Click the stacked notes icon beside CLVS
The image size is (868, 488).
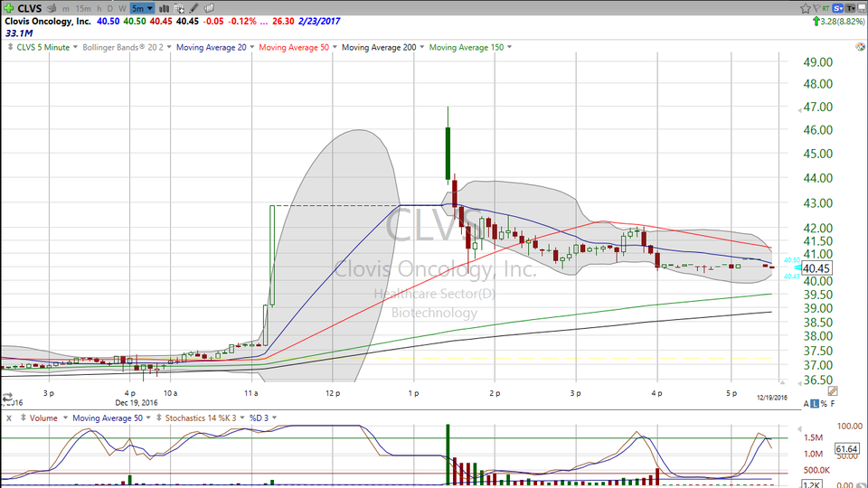(x=52, y=8)
